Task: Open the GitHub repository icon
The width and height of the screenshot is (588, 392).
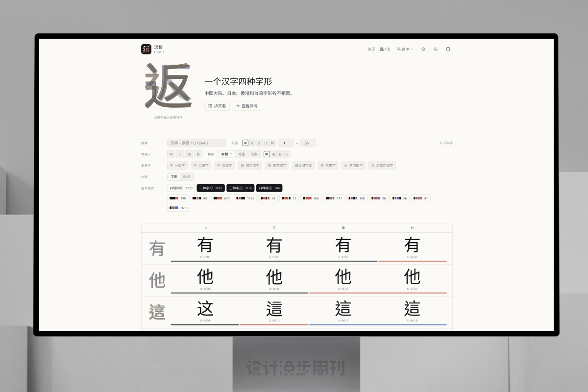Action: click(x=448, y=49)
